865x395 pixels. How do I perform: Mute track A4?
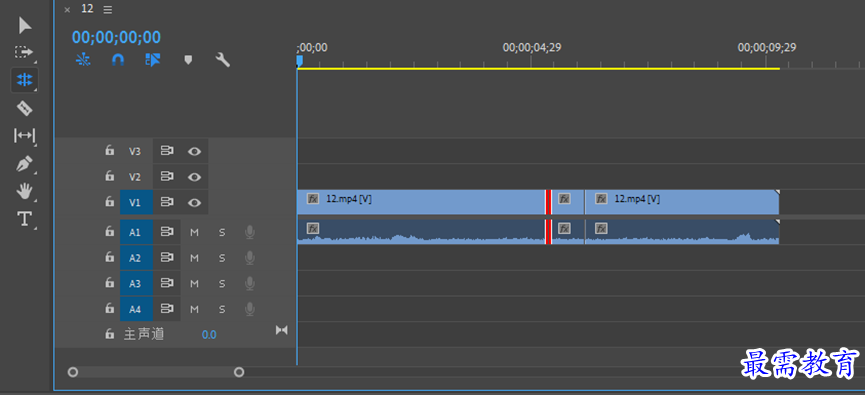pyautogui.click(x=194, y=309)
